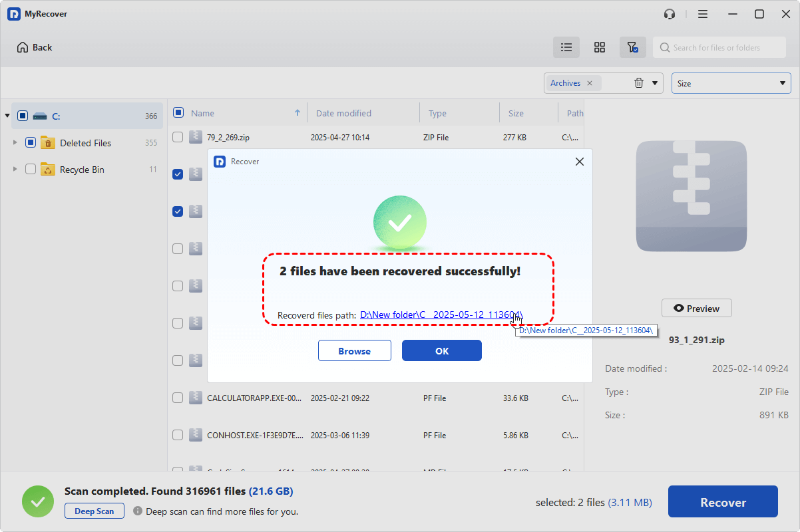Toggle the C: drive checkbox
The width and height of the screenshot is (800, 532).
(x=23, y=116)
